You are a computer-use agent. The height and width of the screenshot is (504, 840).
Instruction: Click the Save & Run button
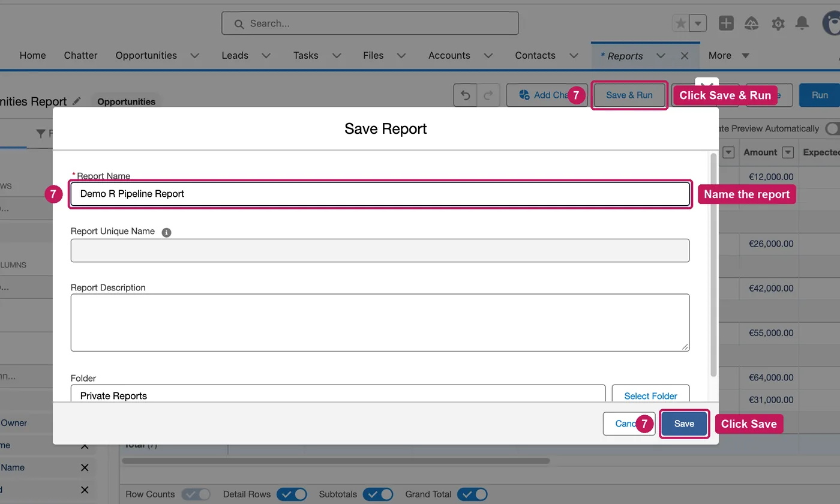629,95
